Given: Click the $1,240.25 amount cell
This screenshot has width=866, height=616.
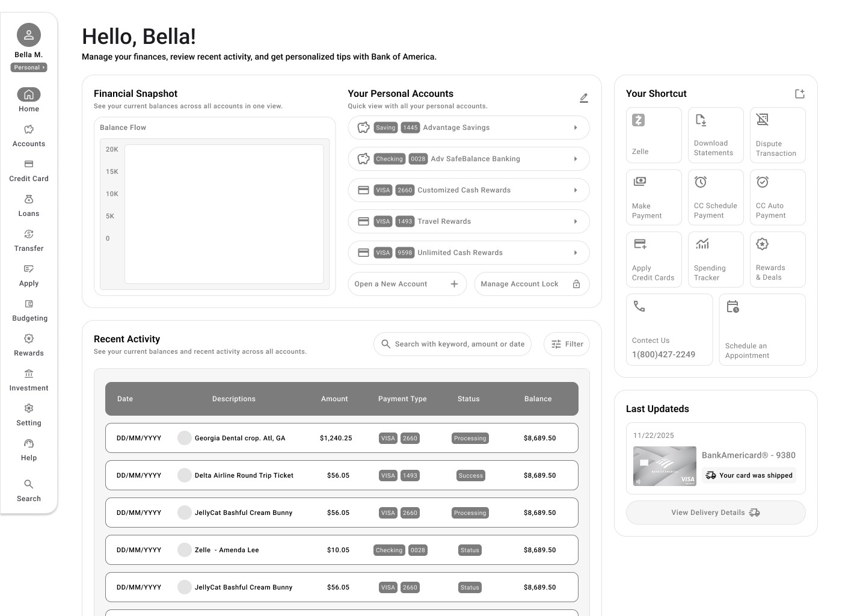Looking at the screenshot, I should click(x=336, y=438).
